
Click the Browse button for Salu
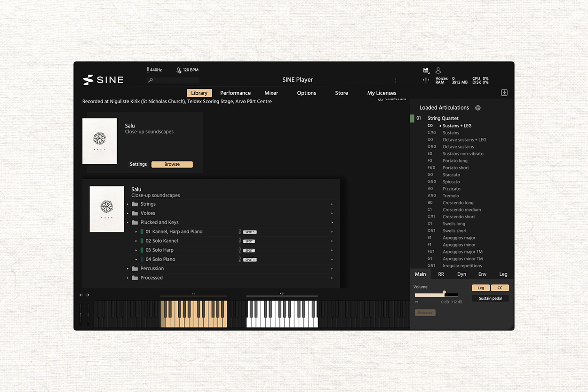(172, 164)
